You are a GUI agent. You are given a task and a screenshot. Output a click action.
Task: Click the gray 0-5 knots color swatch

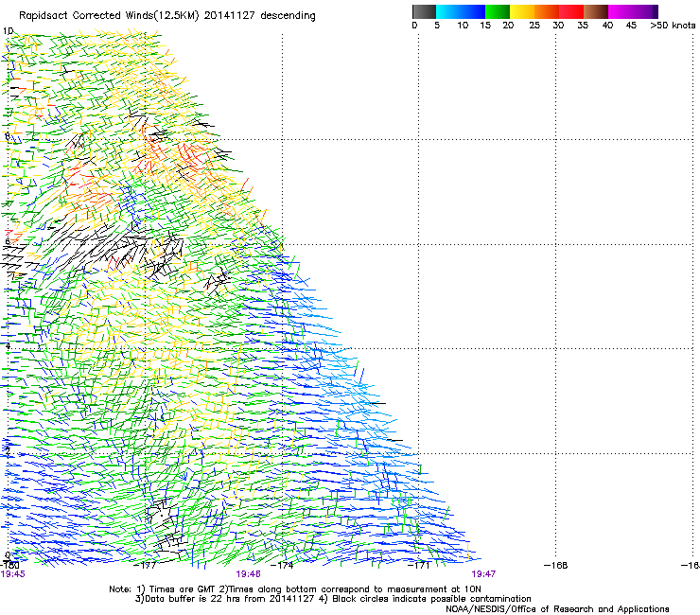point(424,11)
